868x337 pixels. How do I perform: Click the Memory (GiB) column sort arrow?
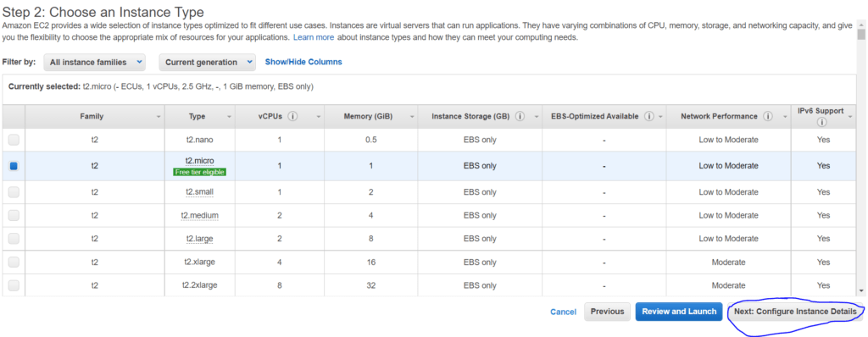click(x=410, y=117)
